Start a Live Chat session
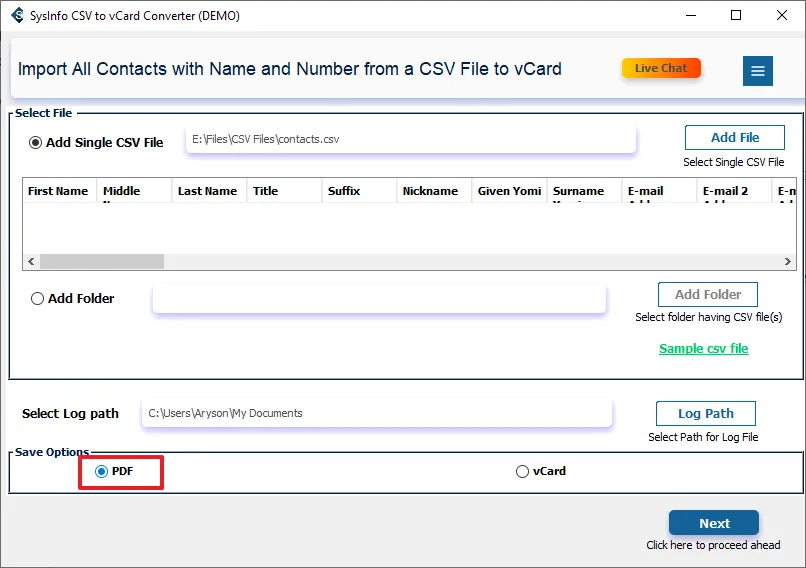The width and height of the screenshot is (806, 568). coord(661,68)
